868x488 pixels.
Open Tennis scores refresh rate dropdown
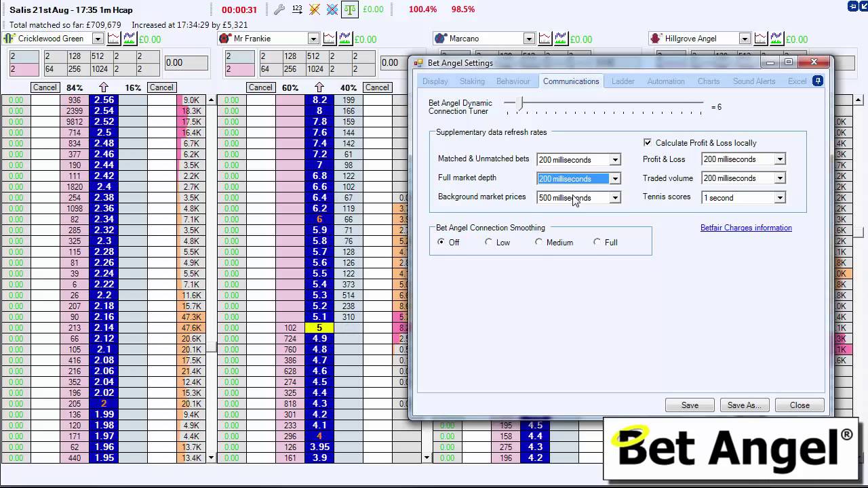click(x=779, y=198)
